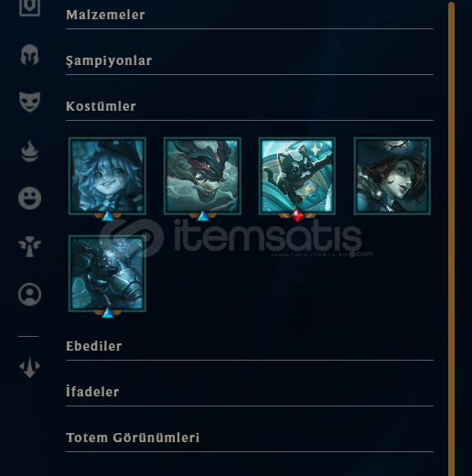Screen dimensions: 472x476
Task: Select the blue-haired witch skin thumbnail
Action: click(107, 176)
